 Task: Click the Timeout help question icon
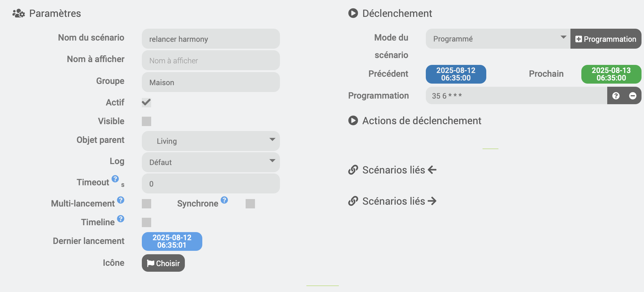click(115, 179)
